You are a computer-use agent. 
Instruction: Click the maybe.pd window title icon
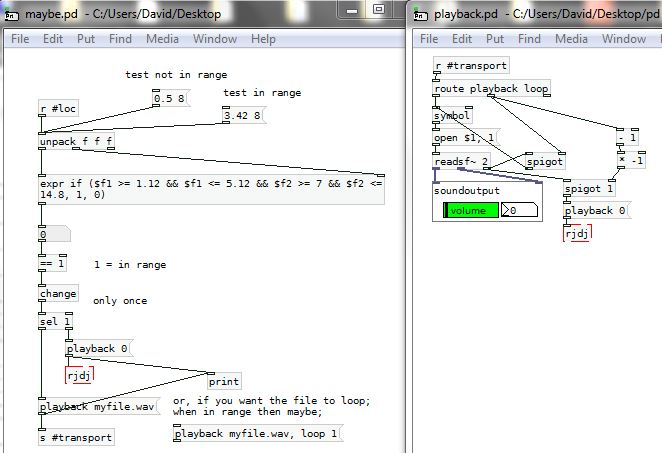[x=13, y=14]
